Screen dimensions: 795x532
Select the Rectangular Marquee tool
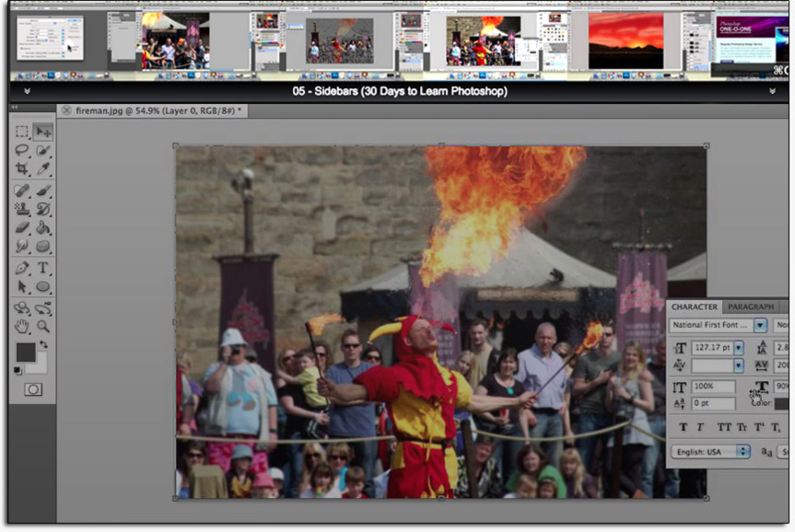point(22,132)
